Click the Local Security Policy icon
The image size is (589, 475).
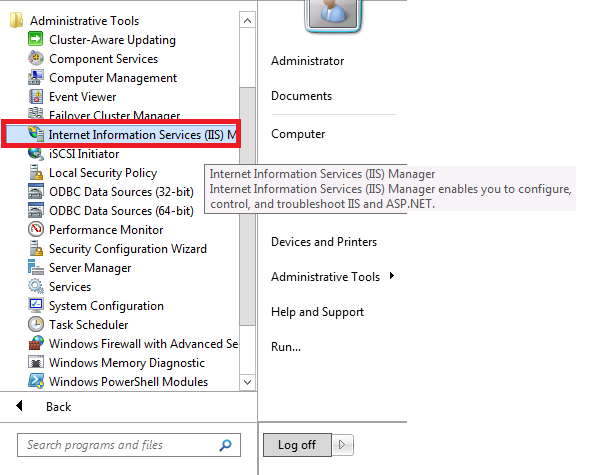click(36, 172)
